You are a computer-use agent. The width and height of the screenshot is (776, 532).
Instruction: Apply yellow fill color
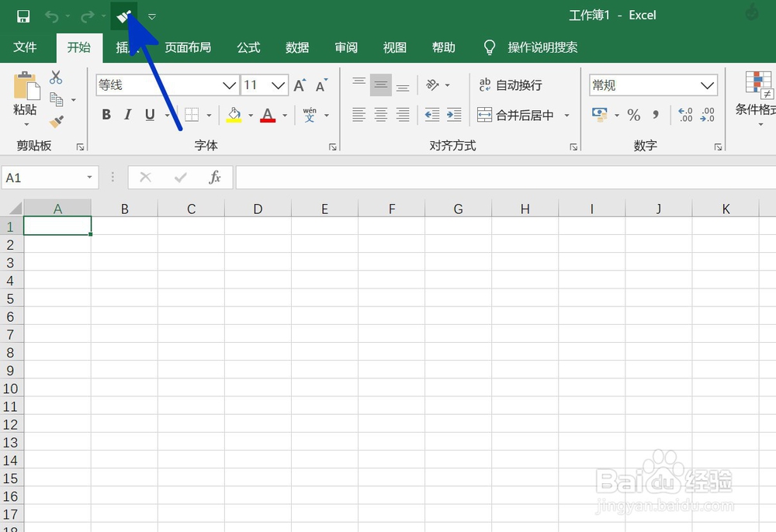pos(234,115)
